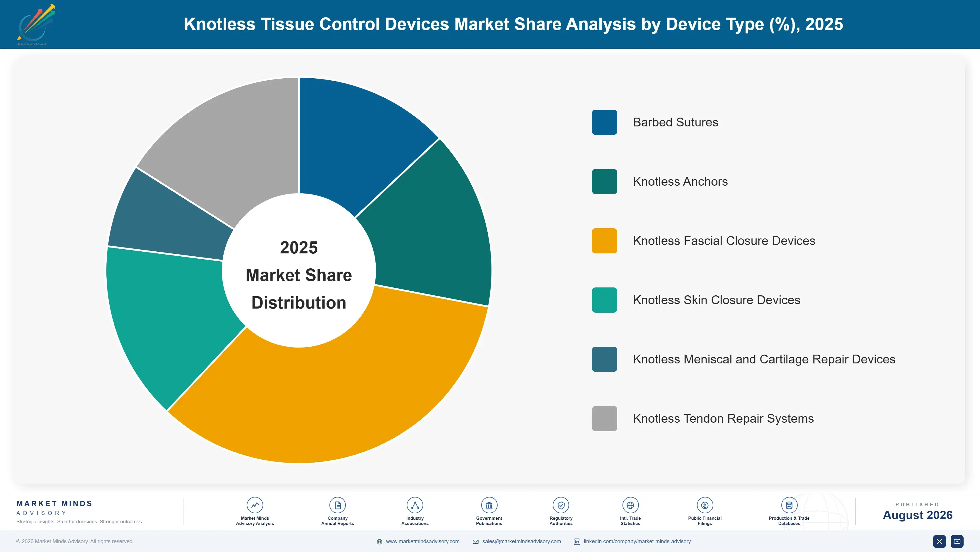Click the YouTube icon in footer
This screenshot has width=980, height=552.
(x=957, y=541)
